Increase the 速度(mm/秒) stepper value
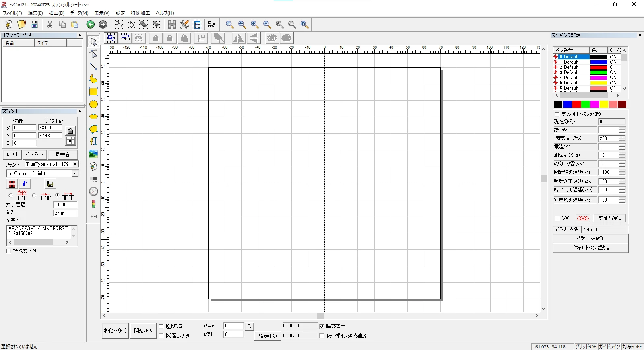Screen dimensions: 644x350 [x=622, y=137]
